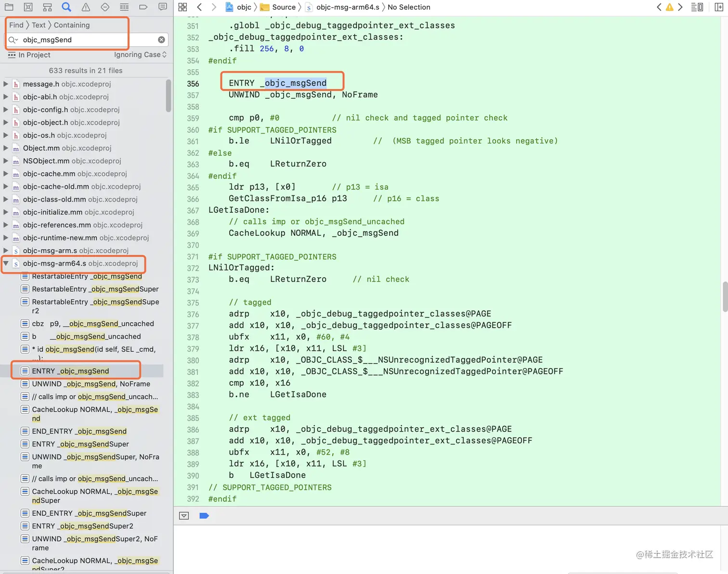Open the Test navigator diamond icon
The height and width of the screenshot is (574, 728).
coord(105,7)
